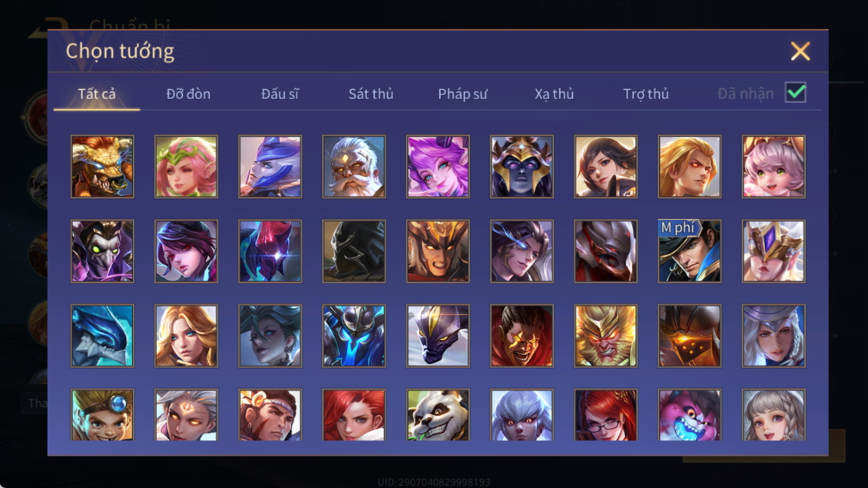
Task: Select the Tất cả tab
Action: pos(97,95)
